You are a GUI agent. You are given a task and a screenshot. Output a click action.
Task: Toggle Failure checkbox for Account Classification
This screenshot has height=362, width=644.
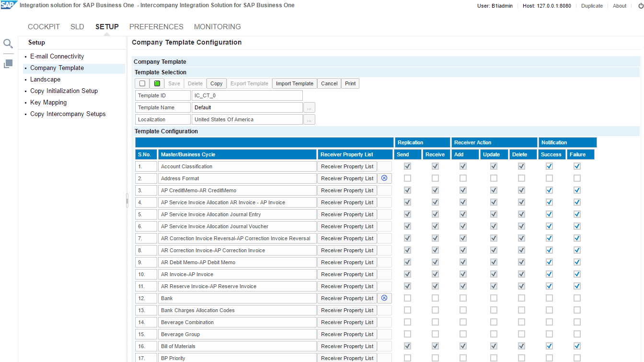pyautogui.click(x=577, y=166)
